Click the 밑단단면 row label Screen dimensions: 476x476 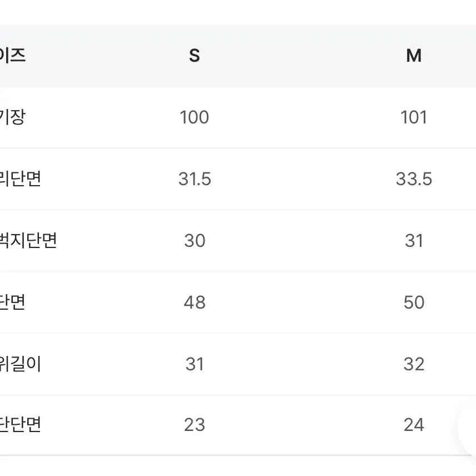pyautogui.click(x=20, y=425)
